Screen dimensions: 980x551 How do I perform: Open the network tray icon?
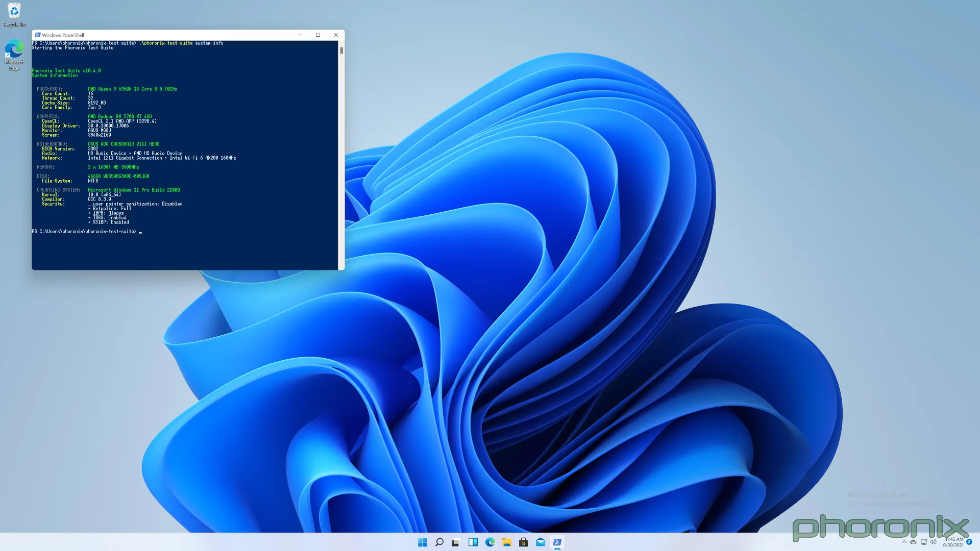(x=924, y=542)
